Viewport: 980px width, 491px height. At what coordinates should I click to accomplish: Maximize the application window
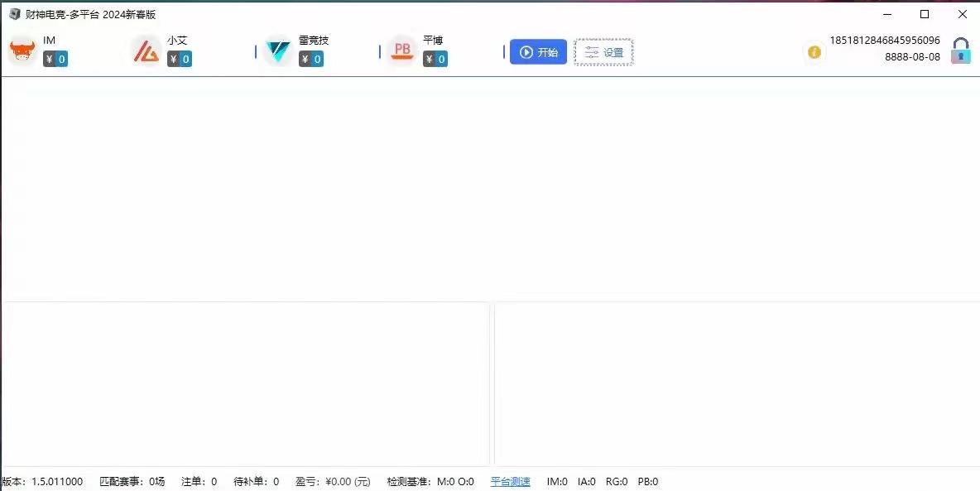(x=925, y=14)
